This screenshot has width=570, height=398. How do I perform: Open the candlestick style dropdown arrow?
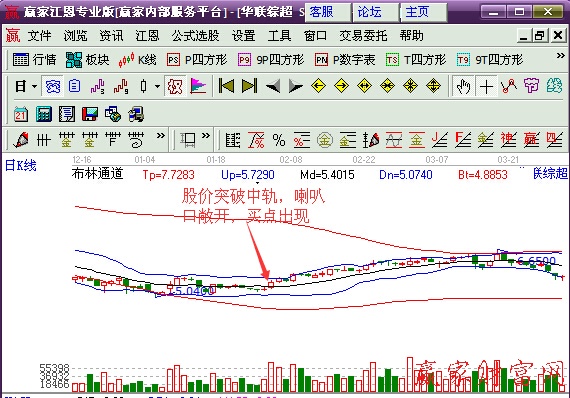tap(157, 87)
